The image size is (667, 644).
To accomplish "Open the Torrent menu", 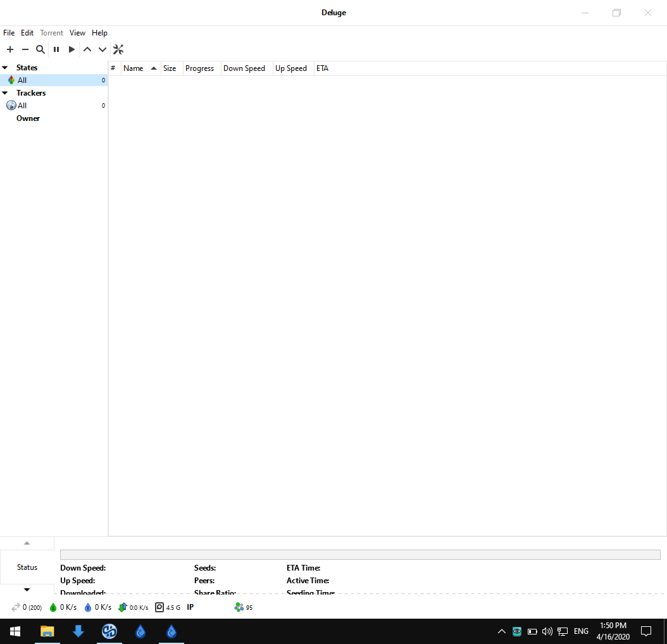I will pyautogui.click(x=51, y=33).
